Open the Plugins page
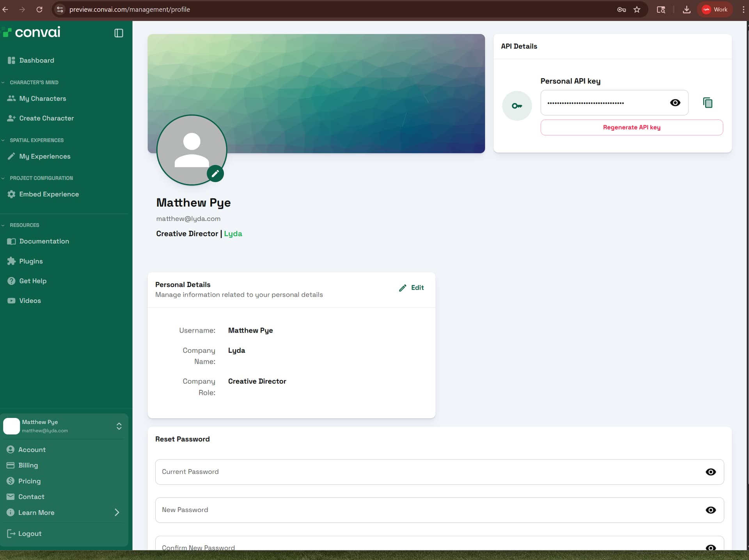This screenshot has width=749, height=560. pyautogui.click(x=31, y=261)
